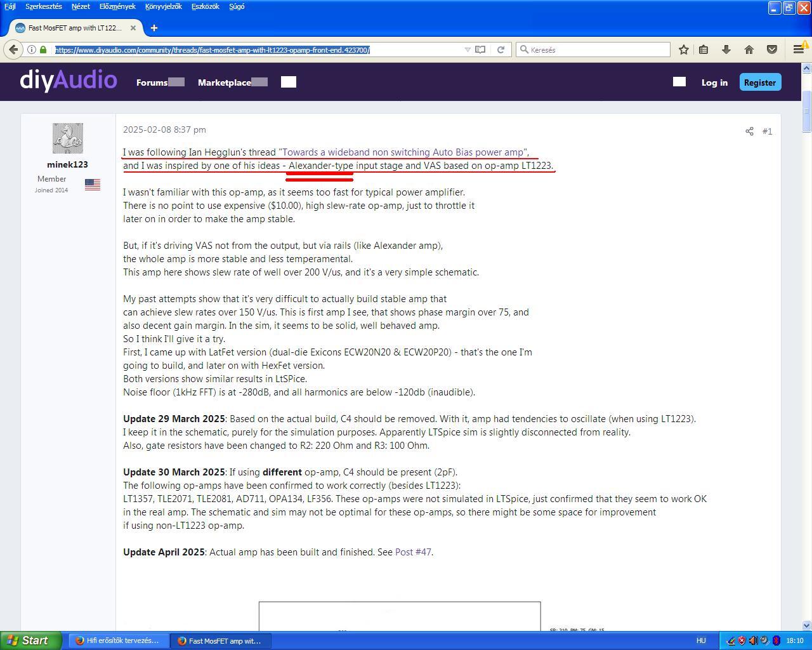The height and width of the screenshot is (650, 812).
Task: Open the Nézet menu
Action: click(x=81, y=6)
